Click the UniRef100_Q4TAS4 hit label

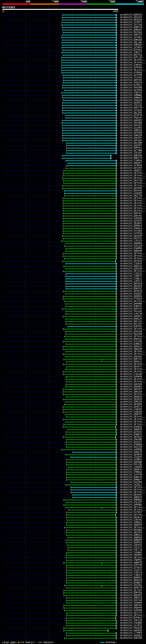pos(131,261)
